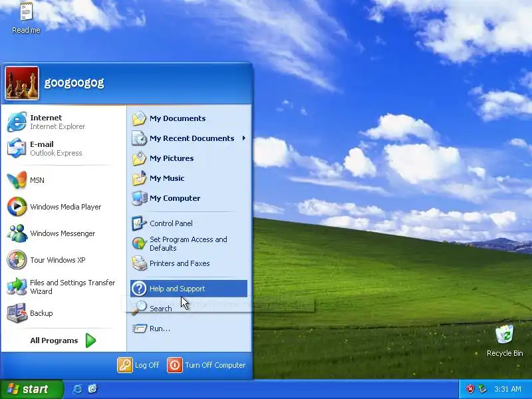Open Printers and Faxes
The width and height of the screenshot is (532, 399).
pyautogui.click(x=189, y=263)
